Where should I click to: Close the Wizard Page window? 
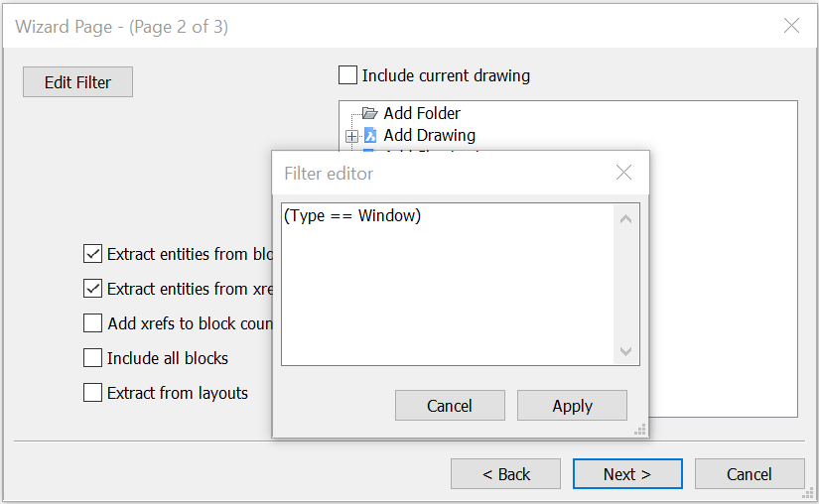pos(791,26)
